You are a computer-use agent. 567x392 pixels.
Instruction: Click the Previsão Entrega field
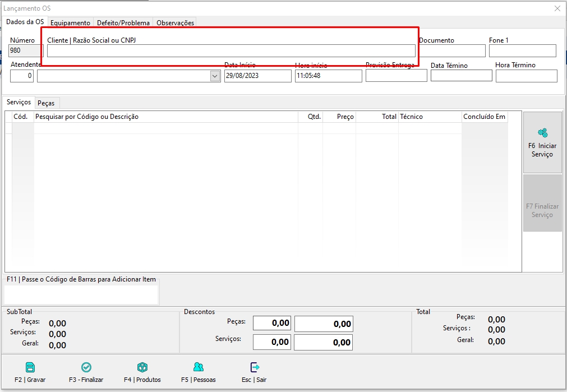tap(396, 76)
